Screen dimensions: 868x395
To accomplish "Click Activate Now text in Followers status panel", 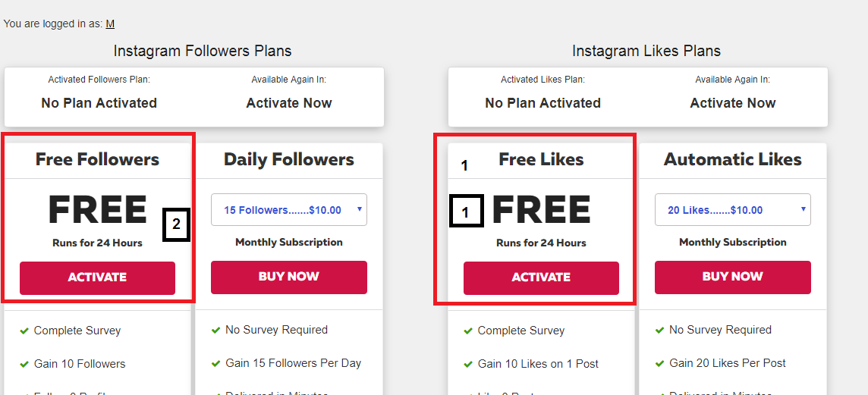I will coord(289,103).
